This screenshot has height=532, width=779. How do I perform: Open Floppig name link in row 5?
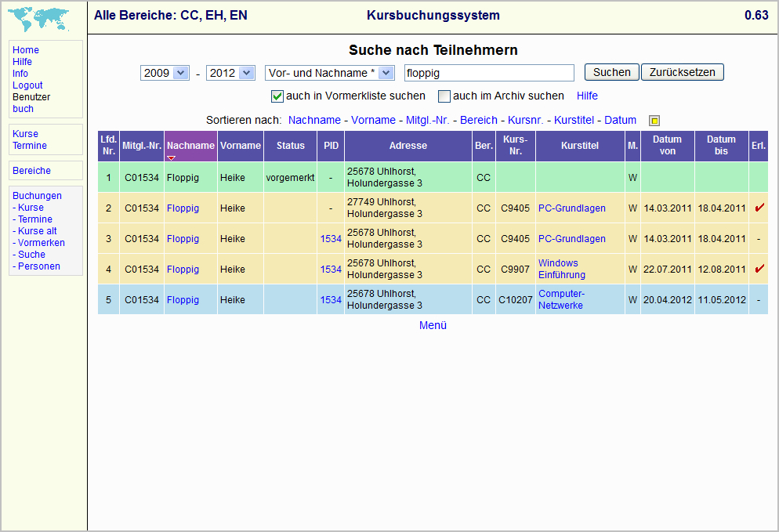[x=183, y=300]
